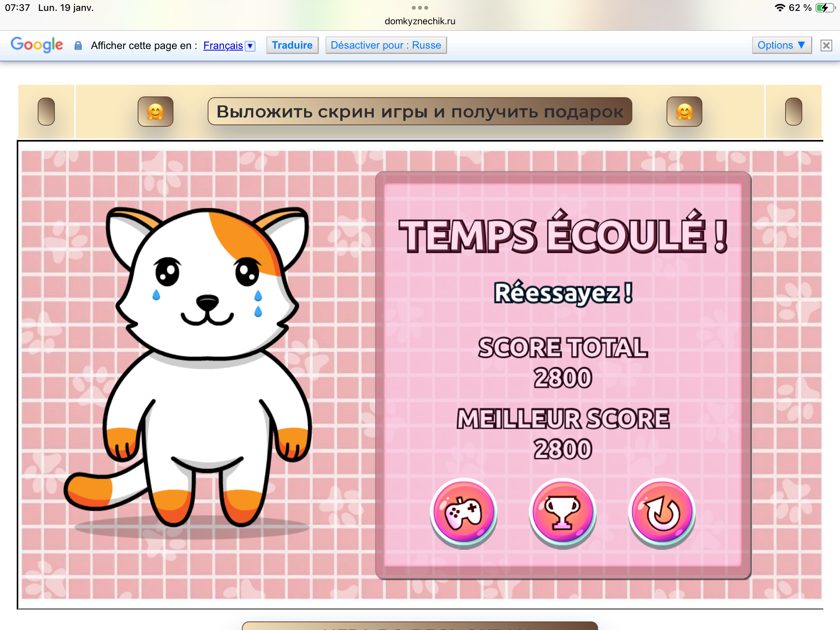840x630 pixels.
Task: Click the right hugging emoji button
Action: pyautogui.click(x=684, y=112)
